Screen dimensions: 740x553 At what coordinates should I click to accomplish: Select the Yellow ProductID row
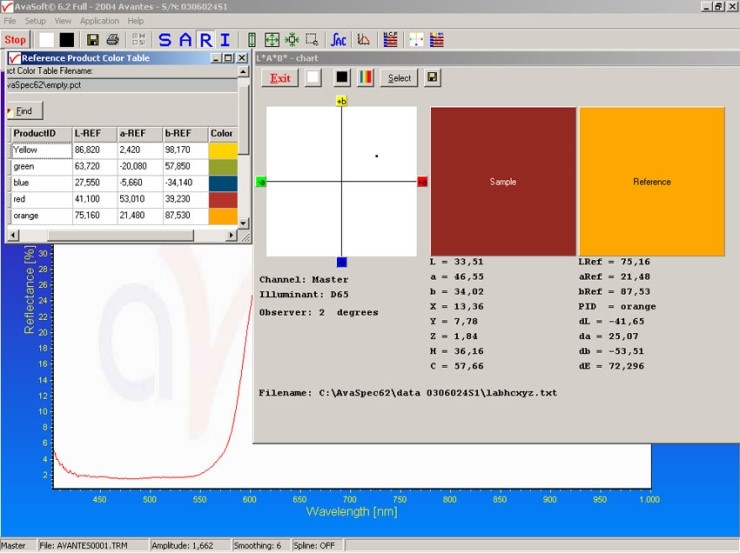click(x=41, y=150)
